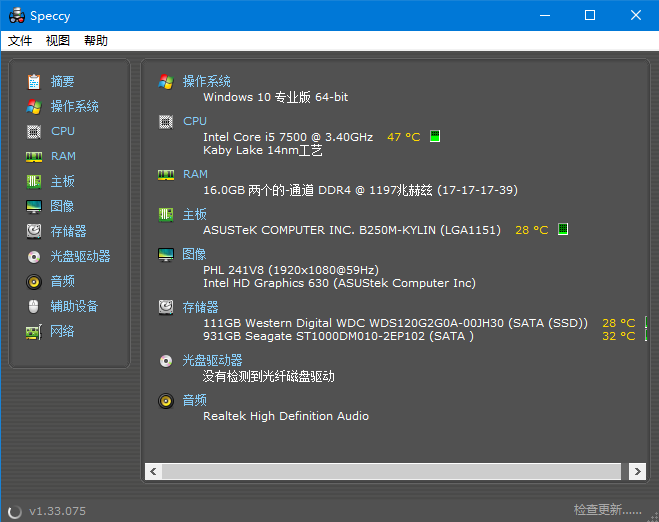Click the speaker icon beside main 音频 heading
Screen dimensions: 659x522
[x=166, y=401]
